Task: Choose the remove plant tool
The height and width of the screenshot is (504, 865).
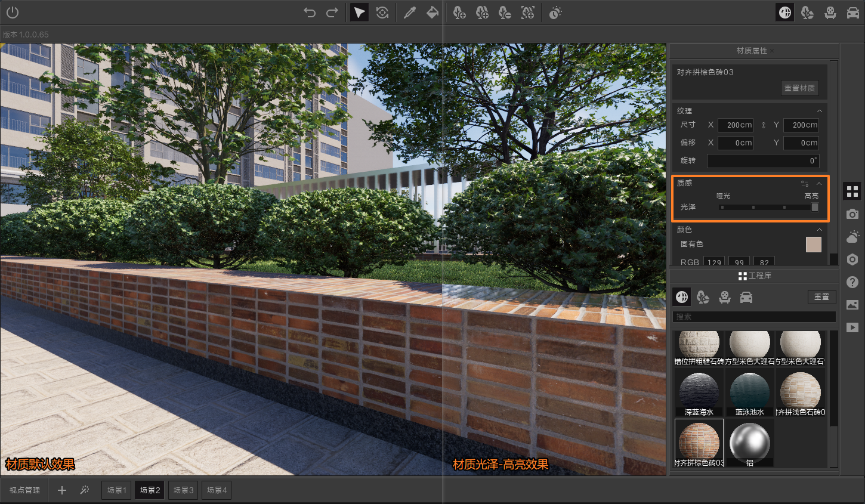Action: tap(505, 13)
